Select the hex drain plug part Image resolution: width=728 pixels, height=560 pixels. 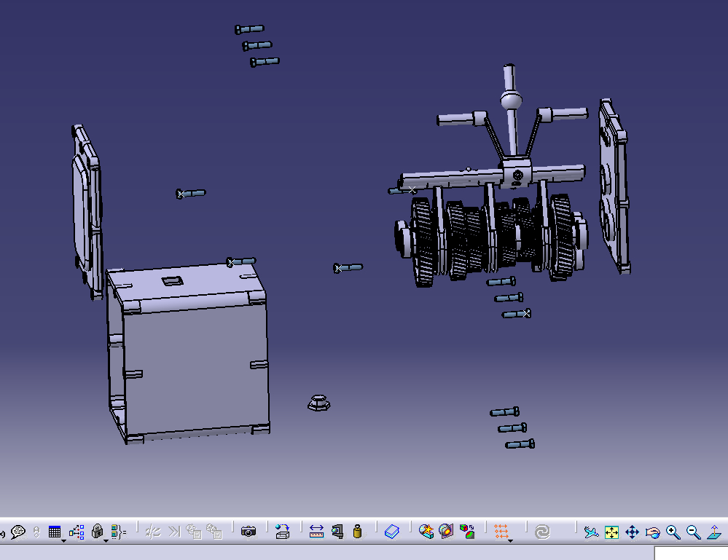coord(319,403)
